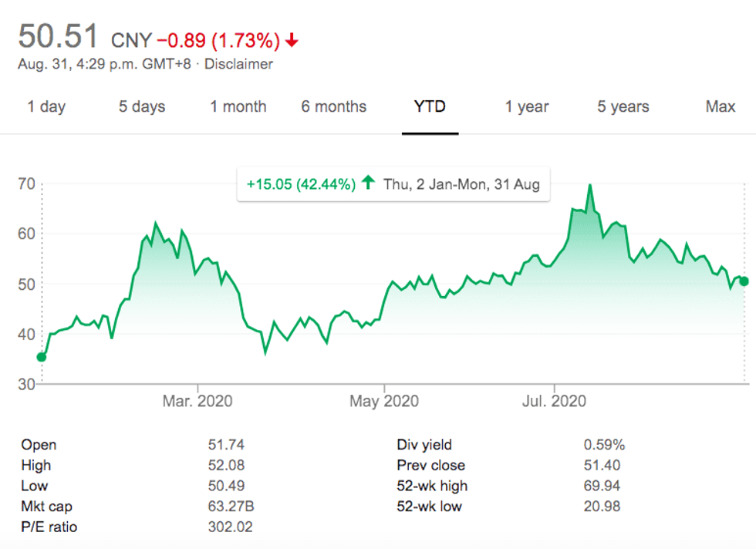Open the 1 month chart view
The image size is (756, 549).
238,106
